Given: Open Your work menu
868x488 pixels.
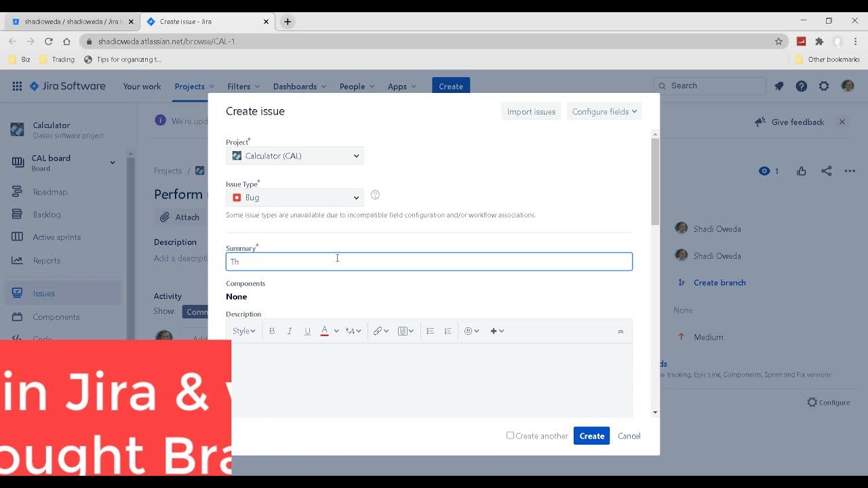Looking at the screenshot, I should [x=142, y=86].
